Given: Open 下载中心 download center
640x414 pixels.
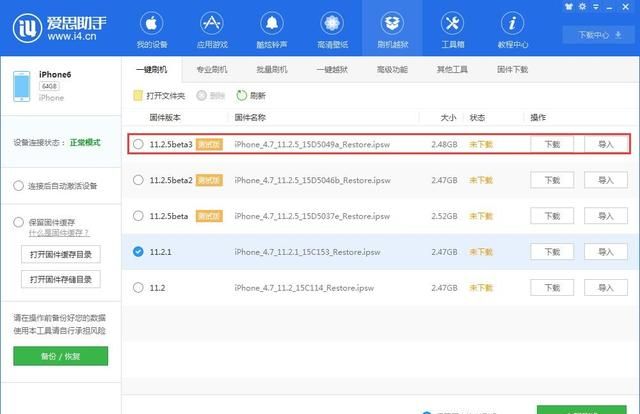Looking at the screenshot, I should coord(599,35).
